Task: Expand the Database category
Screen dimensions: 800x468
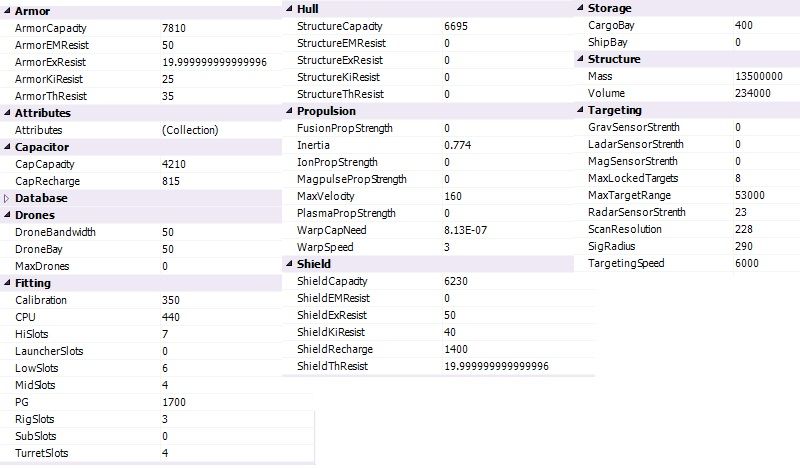Action: [x=6, y=198]
